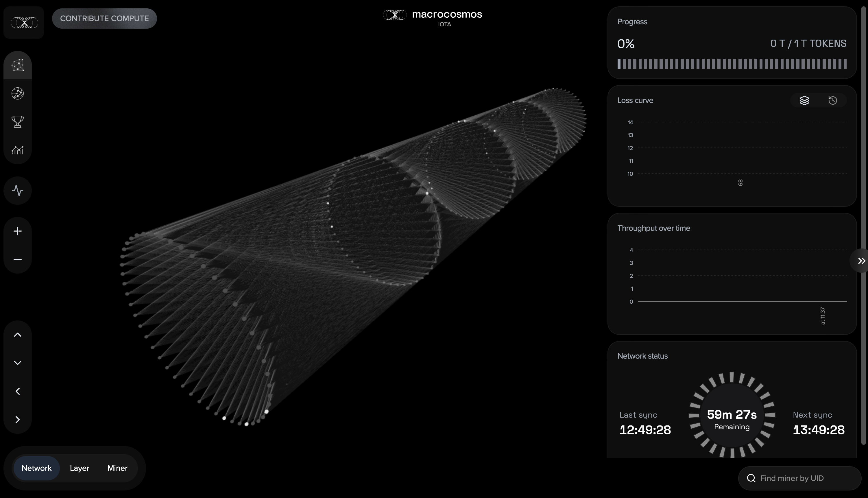
Task: Switch to the Layer tab
Action: pyautogui.click(x=79, y=468)
